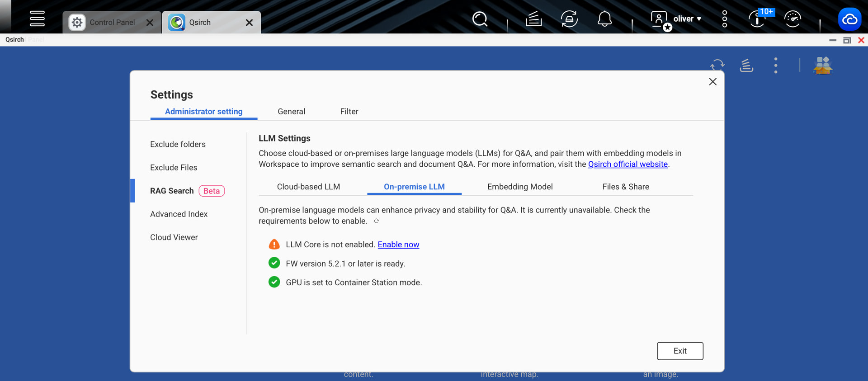The image size is (868, 381).
Task: Open background tasks stack icon in top bar
Action: point(533,19)
